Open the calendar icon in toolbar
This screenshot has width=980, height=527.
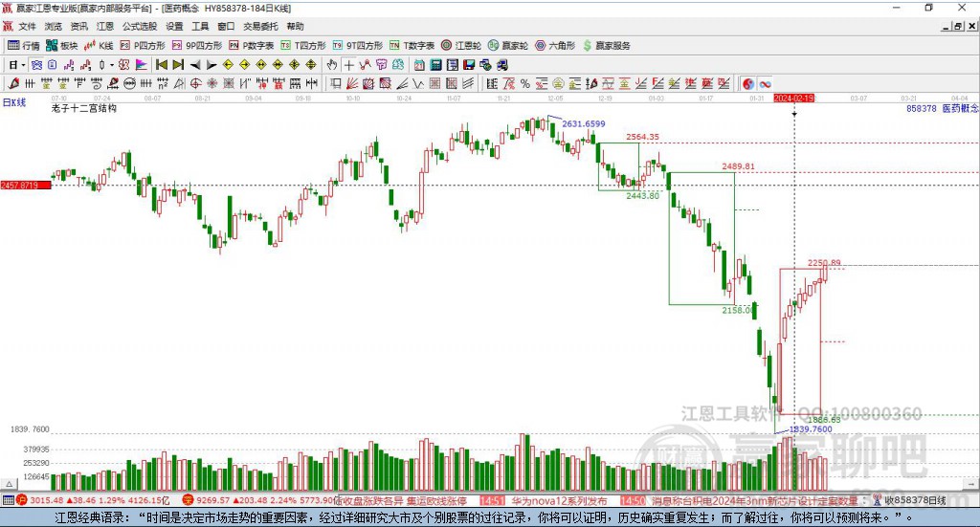tap(419, 65)
